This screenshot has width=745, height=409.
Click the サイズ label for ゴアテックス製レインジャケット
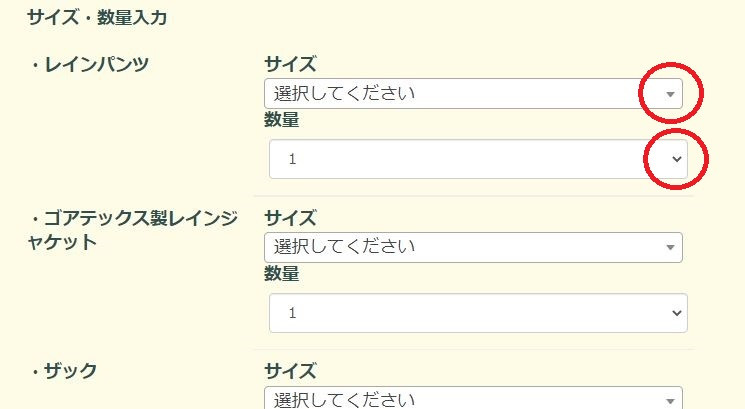point(290,219)
